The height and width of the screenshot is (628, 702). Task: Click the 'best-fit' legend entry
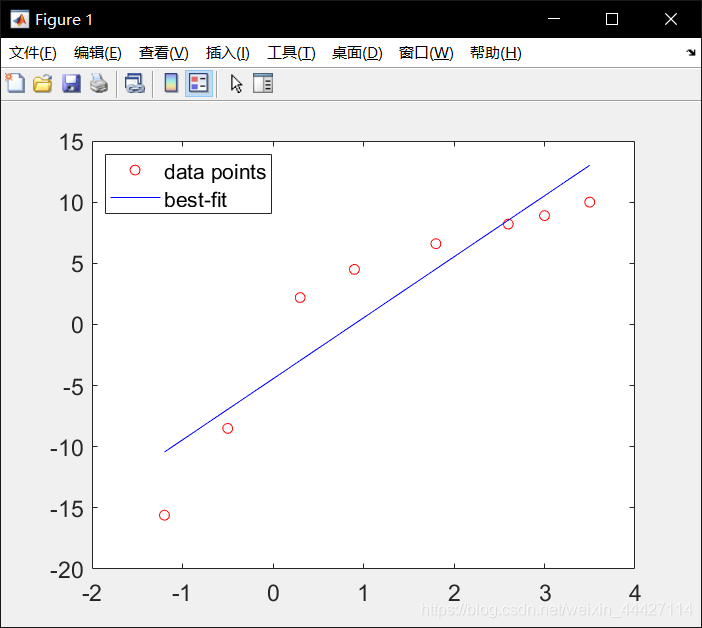(x=196, y=200)
